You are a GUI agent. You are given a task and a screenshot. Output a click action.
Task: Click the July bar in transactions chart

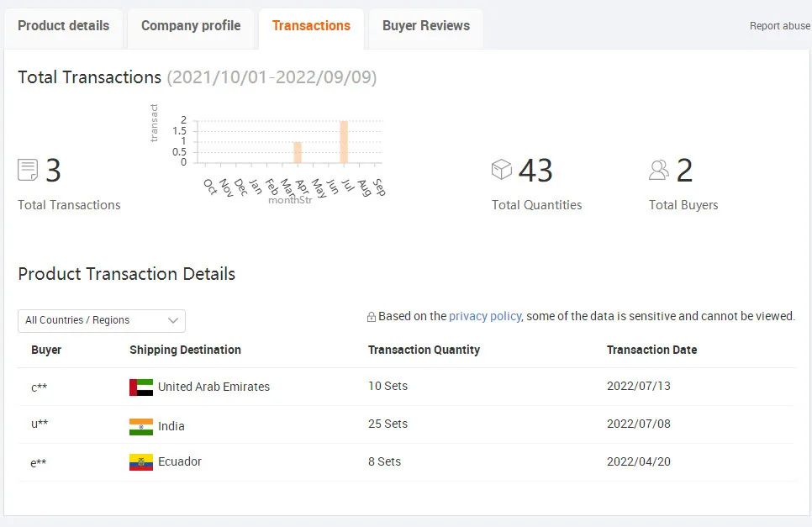(344, 142)
